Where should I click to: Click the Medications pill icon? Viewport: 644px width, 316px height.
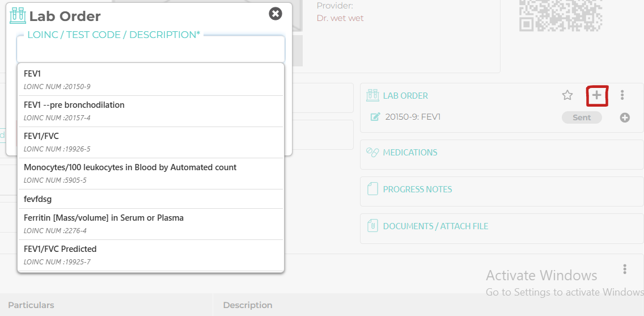click(x=372, y=152)
